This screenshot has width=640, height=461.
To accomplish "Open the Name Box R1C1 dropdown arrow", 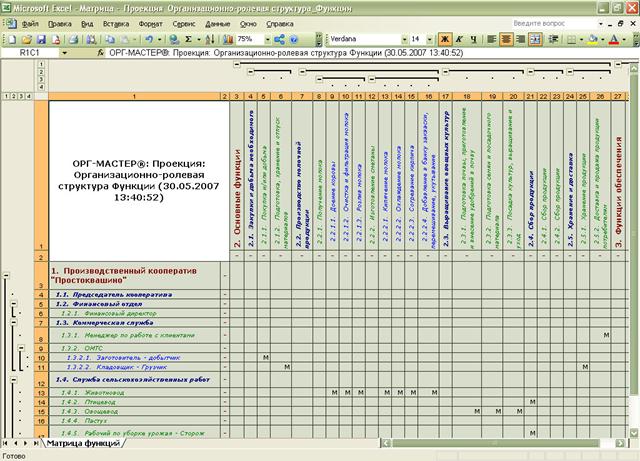I will [64, 53].
